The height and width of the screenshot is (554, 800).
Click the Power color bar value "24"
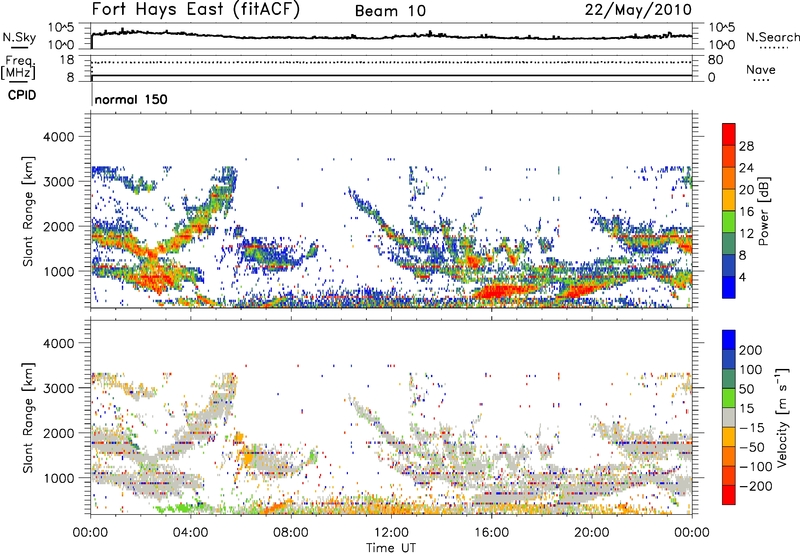click(x=746, y=168)
